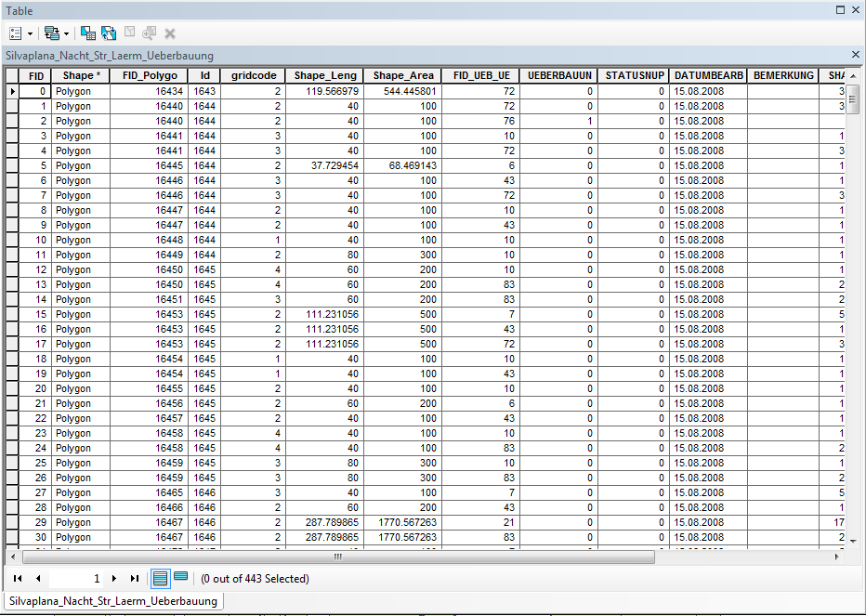Open the Table Options menu icon
This screenshot has height=616, width=866.
point(17,33)
